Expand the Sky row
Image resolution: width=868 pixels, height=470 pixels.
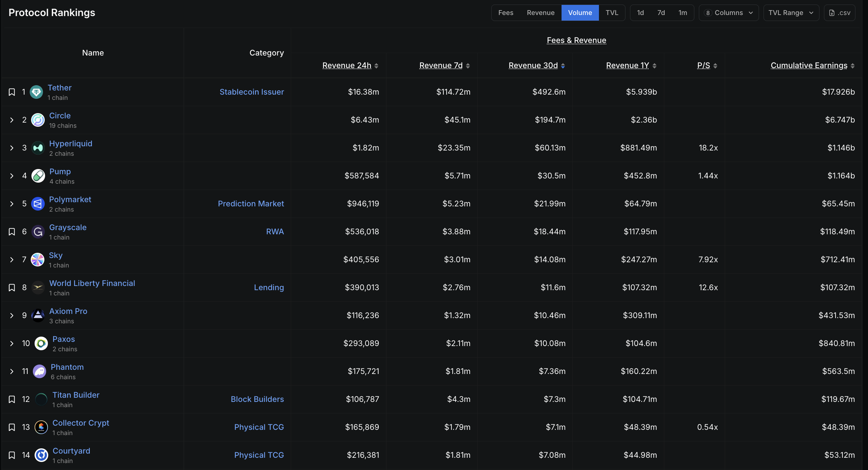pyautogui.click(x=12, y=260)
